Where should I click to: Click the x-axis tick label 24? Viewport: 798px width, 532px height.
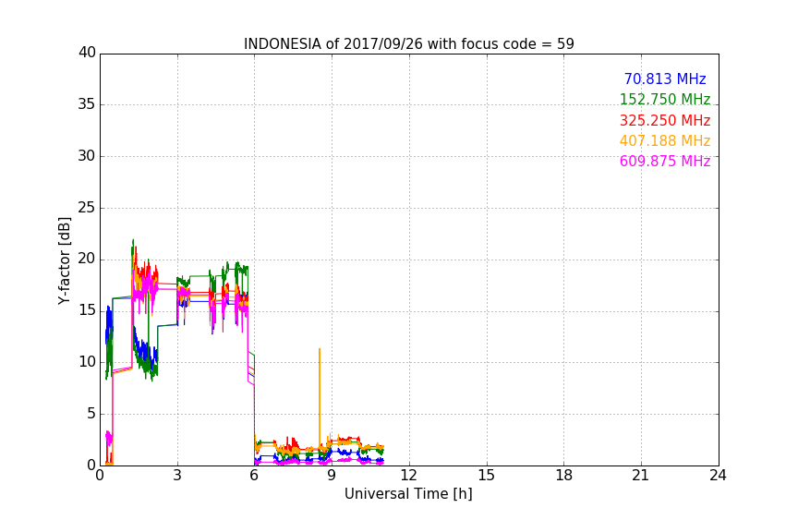718,476
